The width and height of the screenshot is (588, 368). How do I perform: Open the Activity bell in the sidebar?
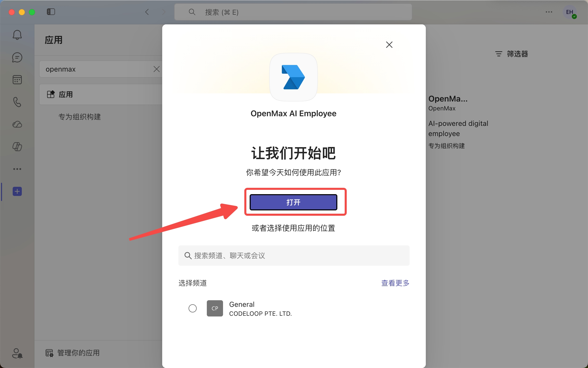click(x=17, y=35)
